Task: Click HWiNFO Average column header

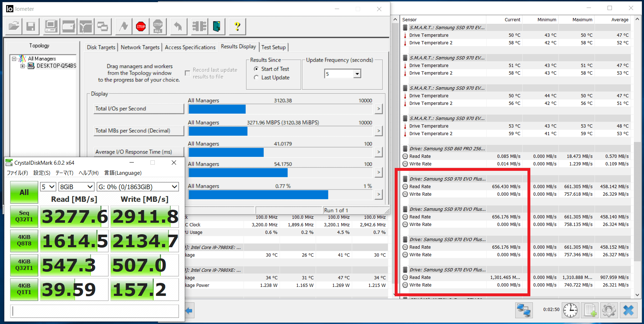Action: pyautogui.click(x=612, y=20)
